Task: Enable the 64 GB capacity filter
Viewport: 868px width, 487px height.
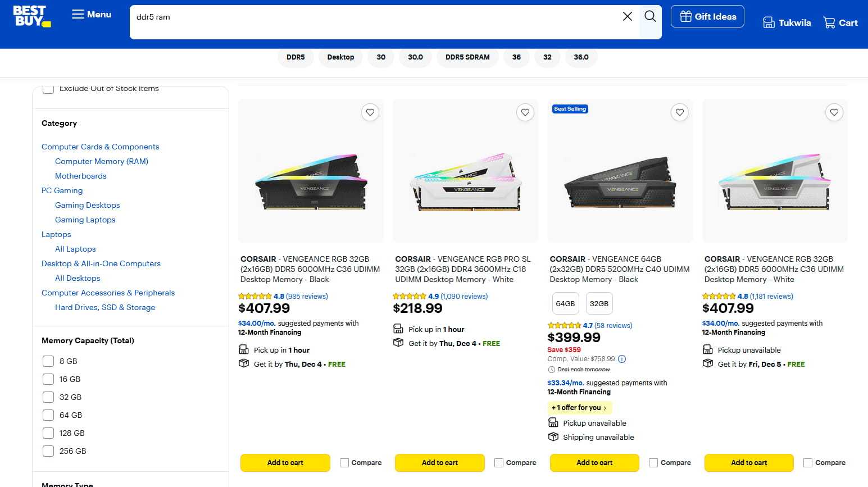Action: coord(48,415)
